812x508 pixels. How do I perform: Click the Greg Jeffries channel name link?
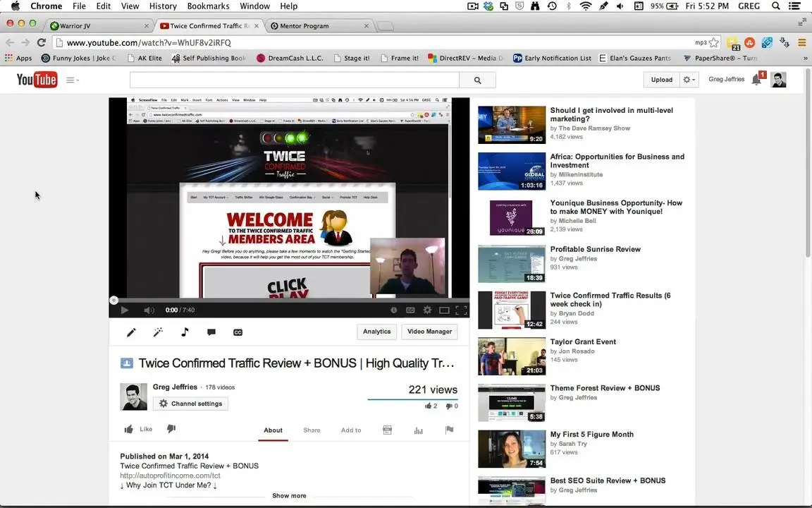click(x=175, y=387)
